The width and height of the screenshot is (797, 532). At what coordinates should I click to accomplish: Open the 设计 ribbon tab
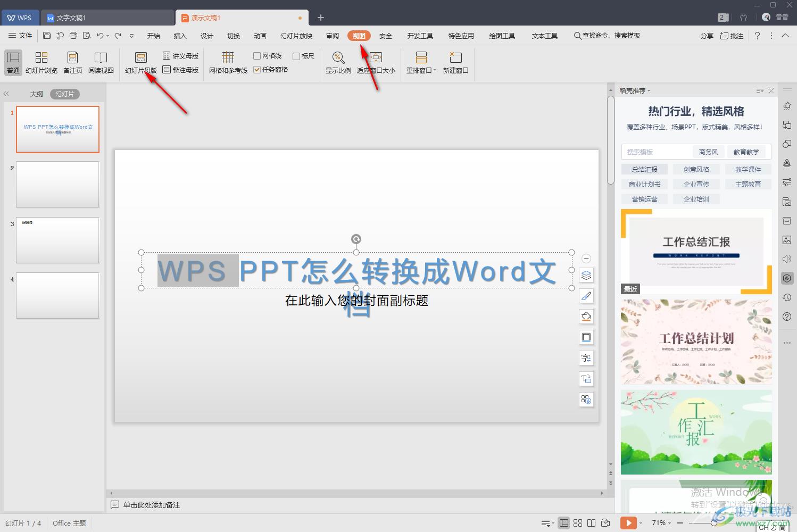tap(207, 36)
